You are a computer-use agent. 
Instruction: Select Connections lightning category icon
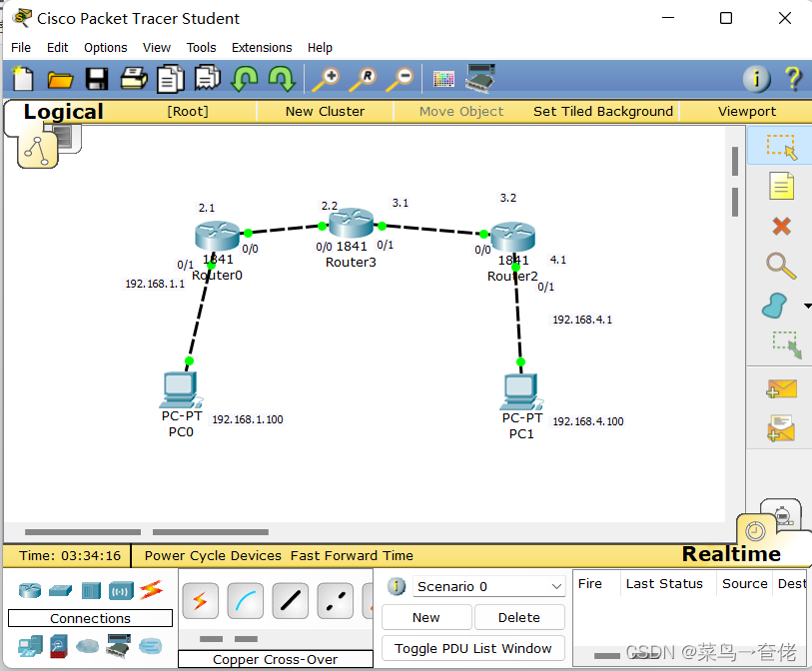(x=151, y=590)
